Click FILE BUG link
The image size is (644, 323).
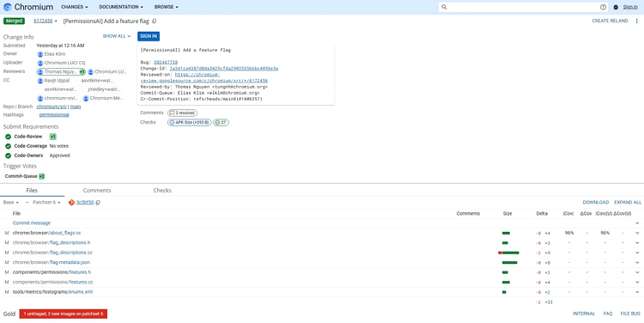tap(630, 314)
